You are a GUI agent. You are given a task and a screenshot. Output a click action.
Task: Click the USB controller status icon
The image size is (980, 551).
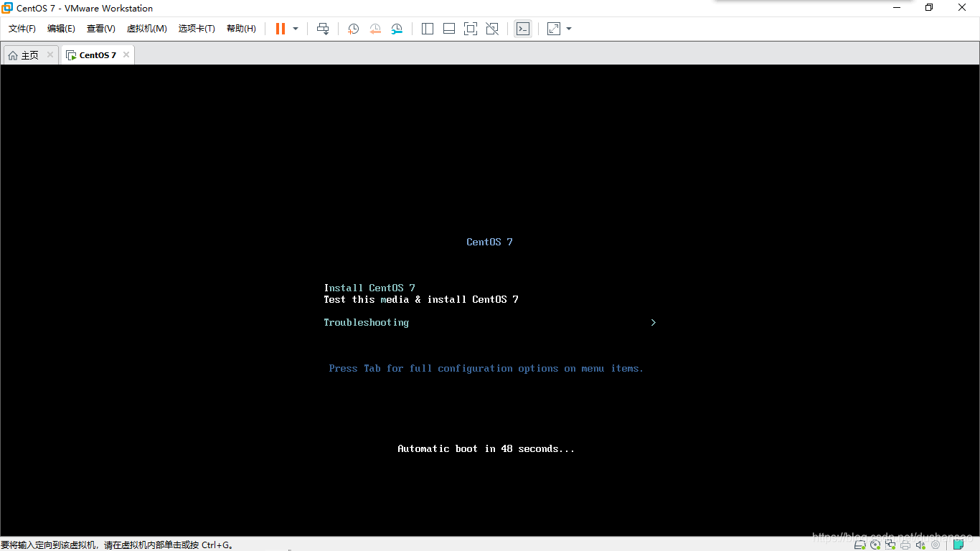click(936, 545)
